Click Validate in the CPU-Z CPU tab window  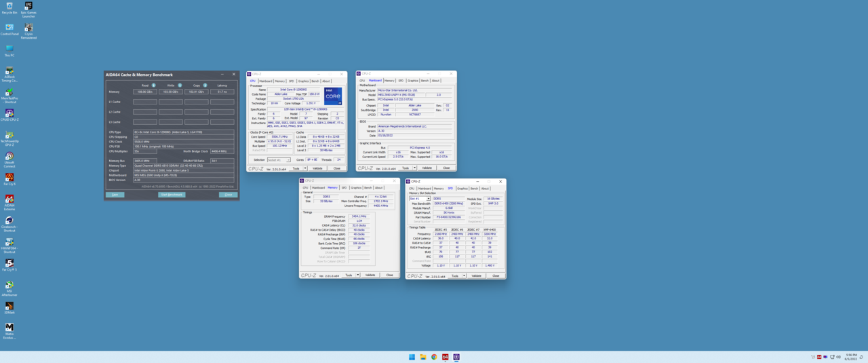pos(317,168)
